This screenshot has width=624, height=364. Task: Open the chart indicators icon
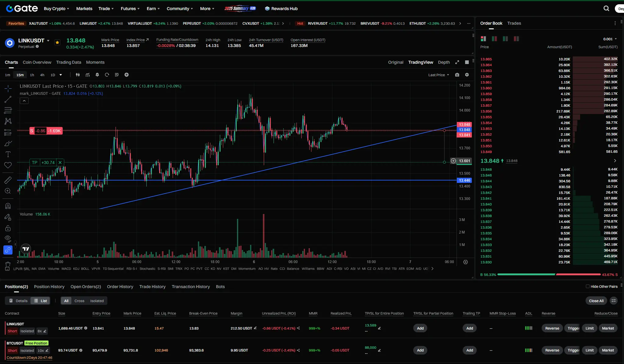[88, 75]
